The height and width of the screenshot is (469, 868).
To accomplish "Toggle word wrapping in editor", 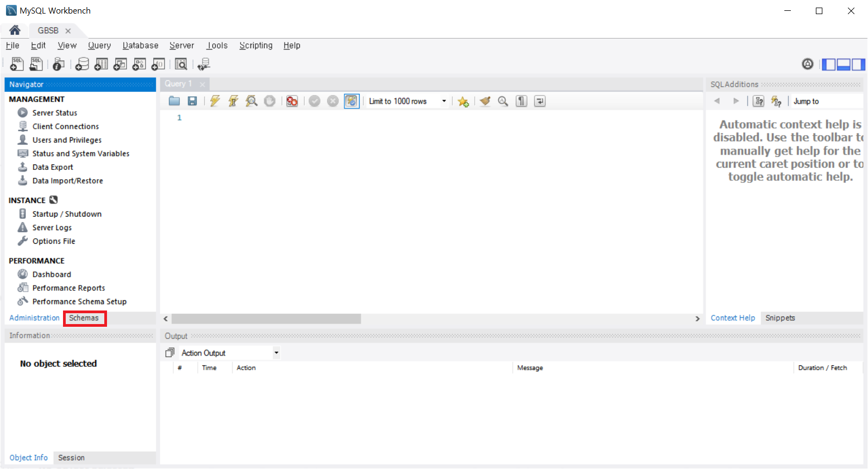I will 540,101.
